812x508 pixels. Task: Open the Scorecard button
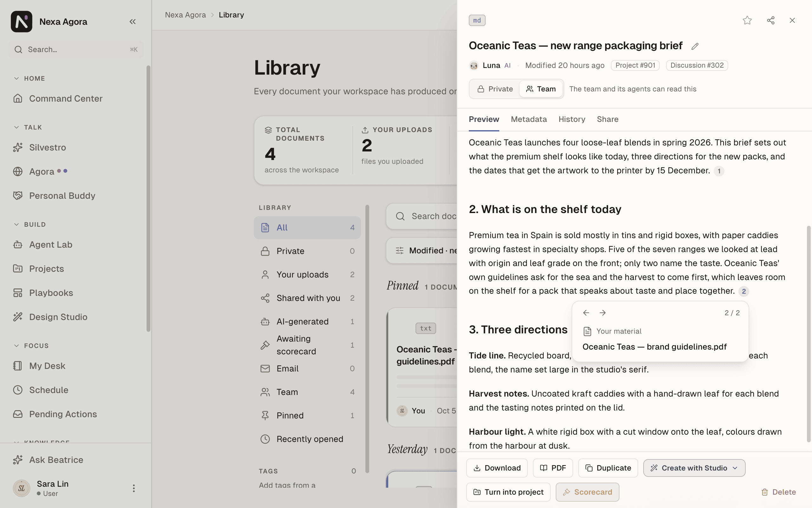tap(587, 492)
